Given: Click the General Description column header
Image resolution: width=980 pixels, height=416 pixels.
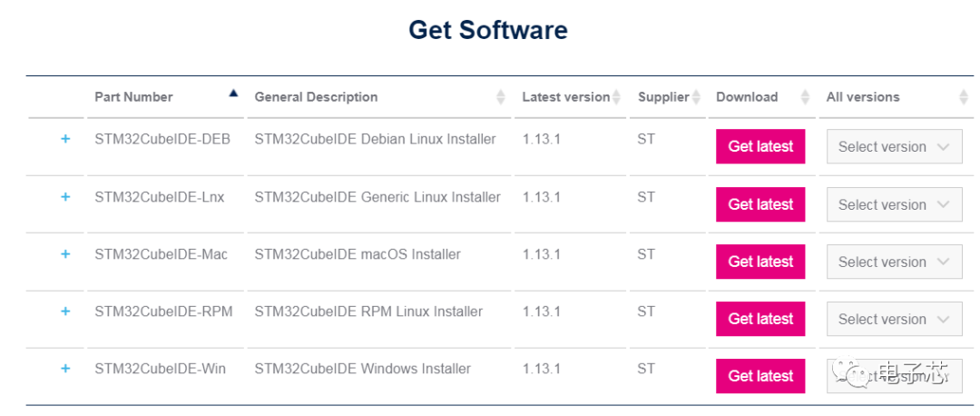Looking at the screenshot, I should [316, 97].
